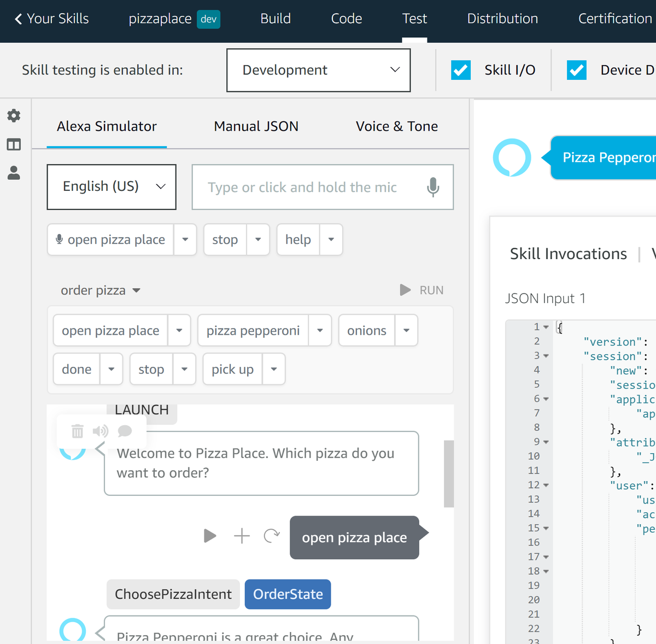
Task: Click the pick up sequence chip
Action: (233, 369)
